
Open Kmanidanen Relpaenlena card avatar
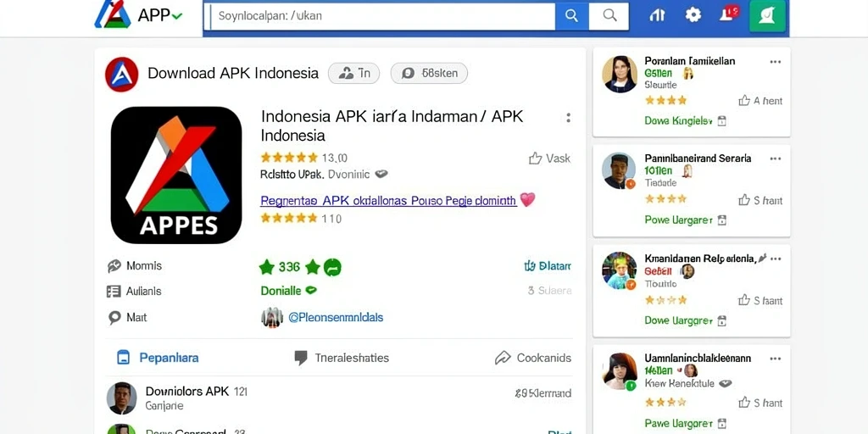(x=619, y=270)
